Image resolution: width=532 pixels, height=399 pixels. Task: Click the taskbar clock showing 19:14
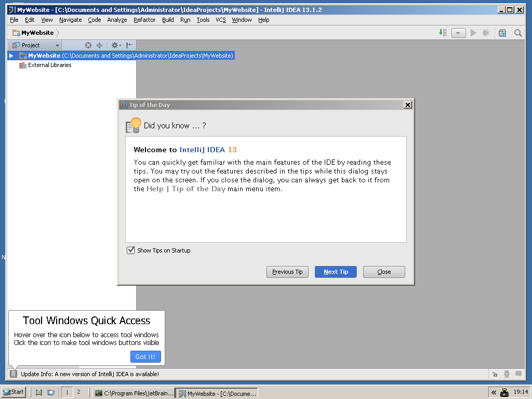pyautogui.click(x=521, y=392)
